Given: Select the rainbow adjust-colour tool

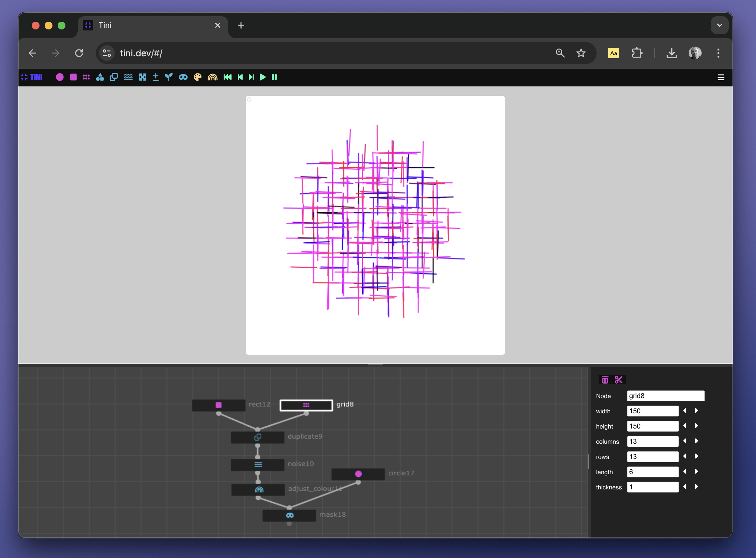Looking at the screenshot, I should (x=212, y=77).
